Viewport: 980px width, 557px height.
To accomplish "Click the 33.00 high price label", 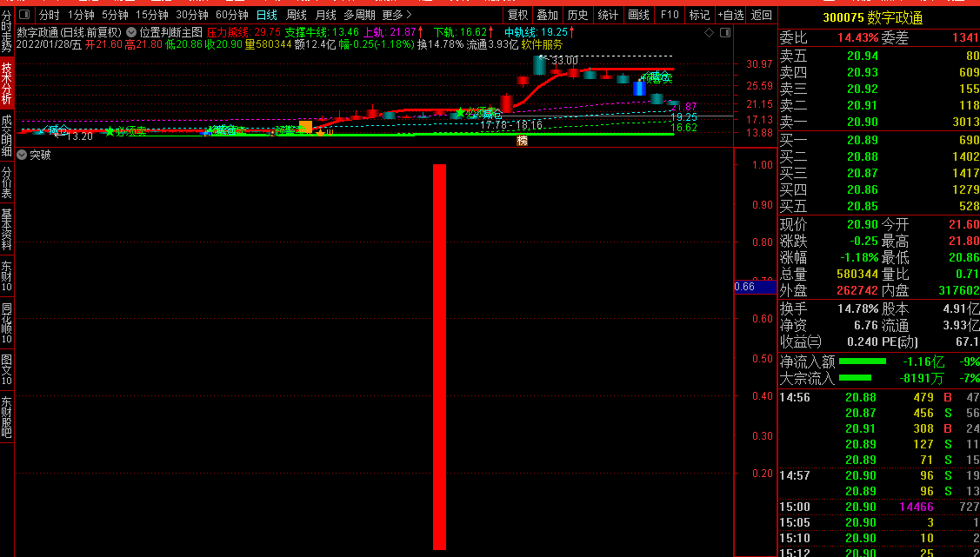I will (564, 61).
